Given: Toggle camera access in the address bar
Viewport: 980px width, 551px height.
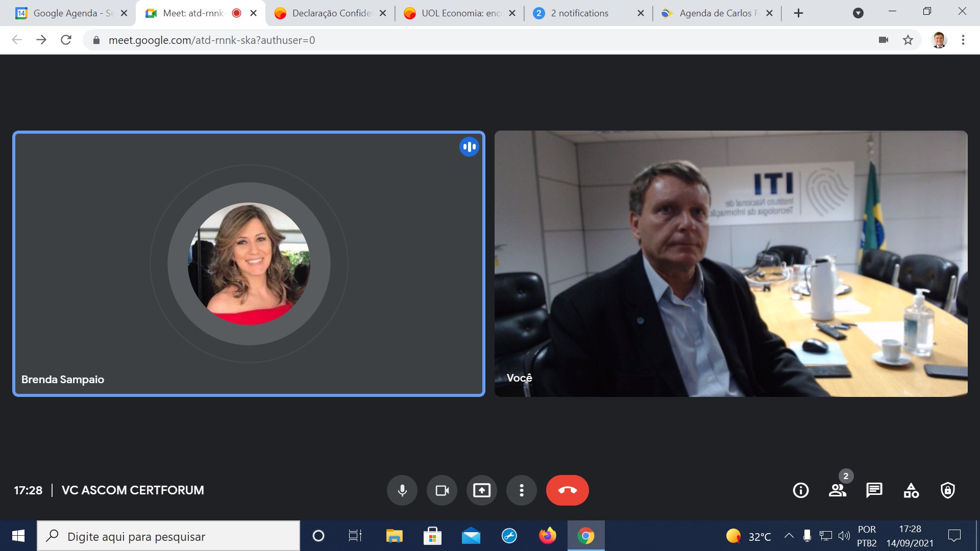Looking at the screenshot, I should tap(884, 39).
